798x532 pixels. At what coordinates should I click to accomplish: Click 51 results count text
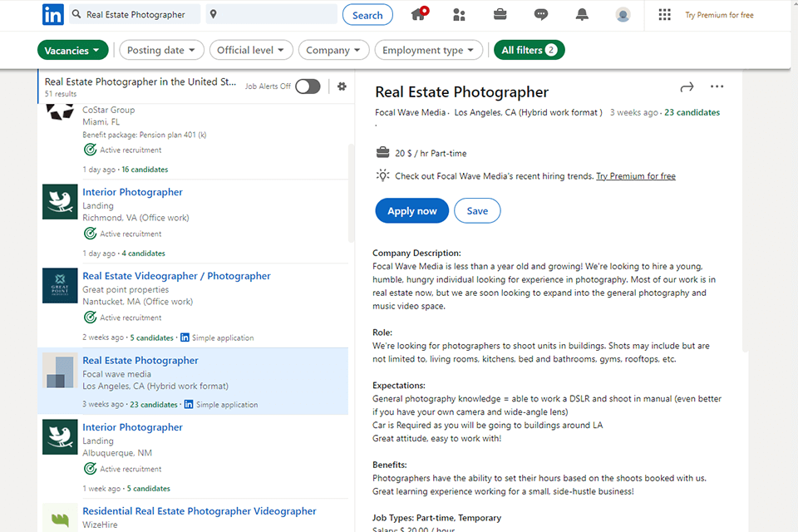(x=61, y=94)
